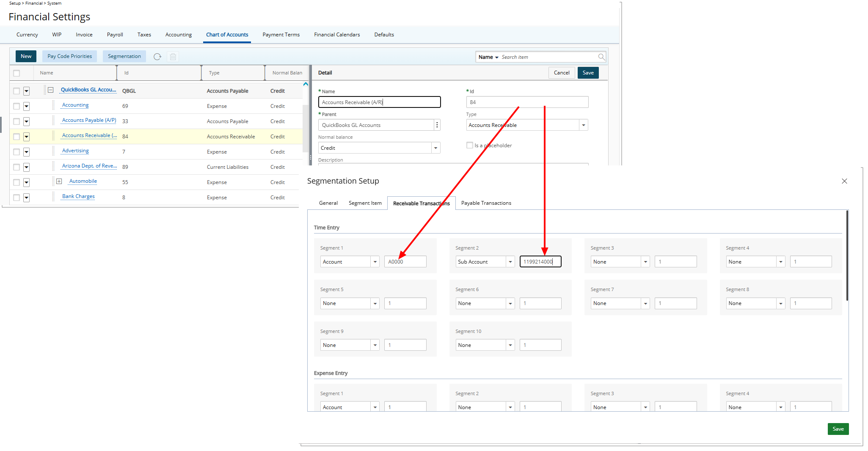The width and height of the screenshot is (868, 451).
Task: Tick the checkbox for the Accounting row
Action: tap(17, 106)
